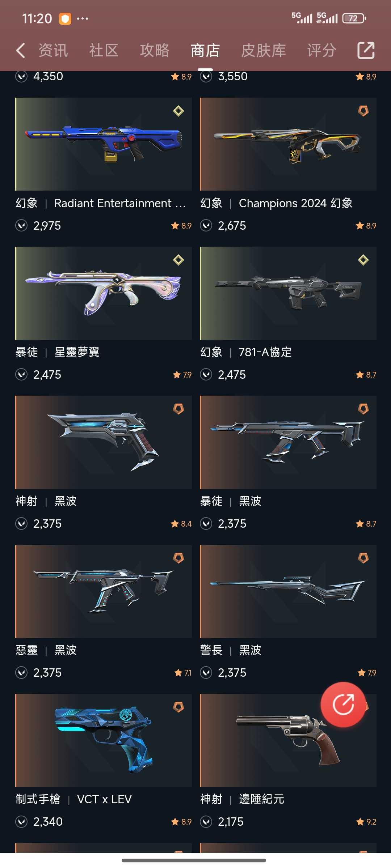
Task: Open the 社区 tab
Action: (x=104, y=50)
